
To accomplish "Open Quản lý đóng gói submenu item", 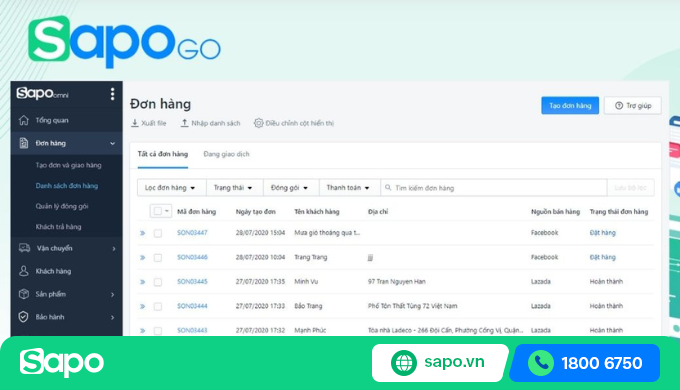I will pyautogui.click(x=62, y=206).
